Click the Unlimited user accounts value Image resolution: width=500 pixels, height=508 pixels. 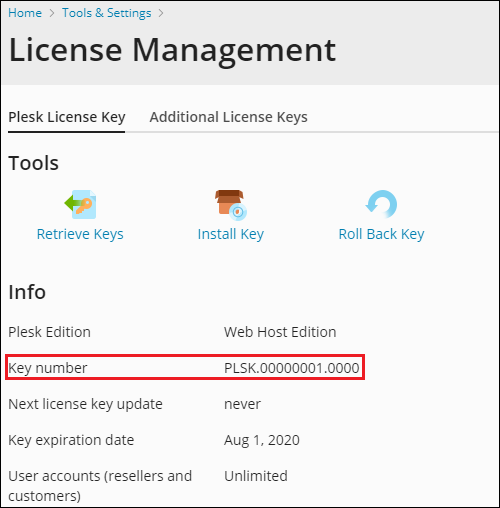click(x=256, y=476)
